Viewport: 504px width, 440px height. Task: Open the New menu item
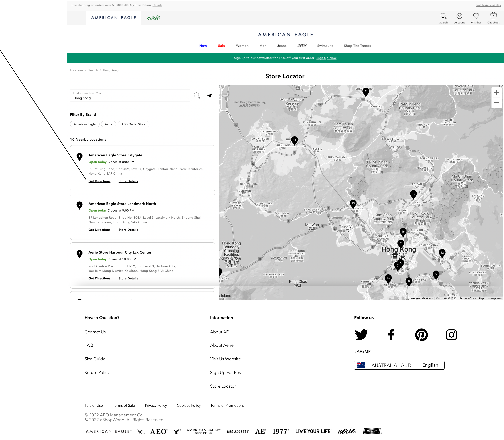(203, 46)
